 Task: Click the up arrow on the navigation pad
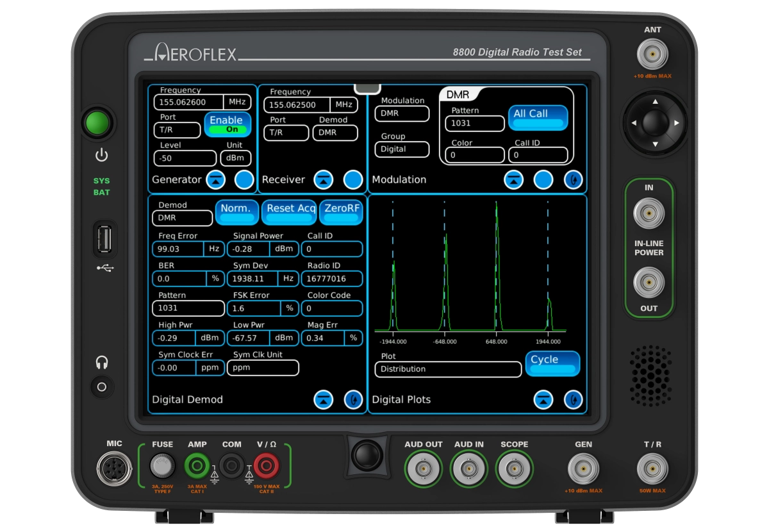pyautogui.click(x=655, y=101)
